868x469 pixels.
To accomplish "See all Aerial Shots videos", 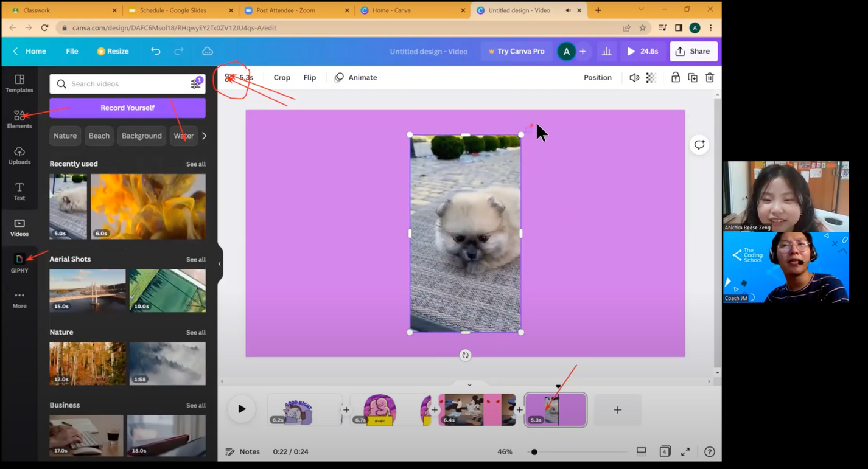I will pyautogui.click(x=196, y=259).
